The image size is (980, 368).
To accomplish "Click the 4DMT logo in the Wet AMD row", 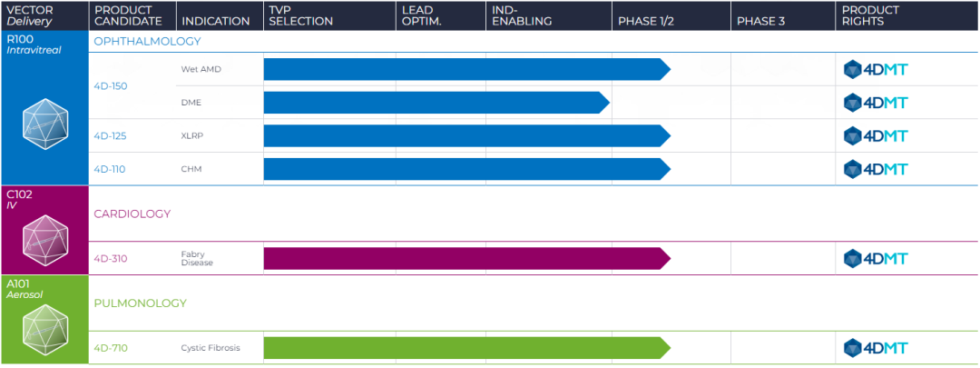I will pyautogui.click(x=875, y=69).
